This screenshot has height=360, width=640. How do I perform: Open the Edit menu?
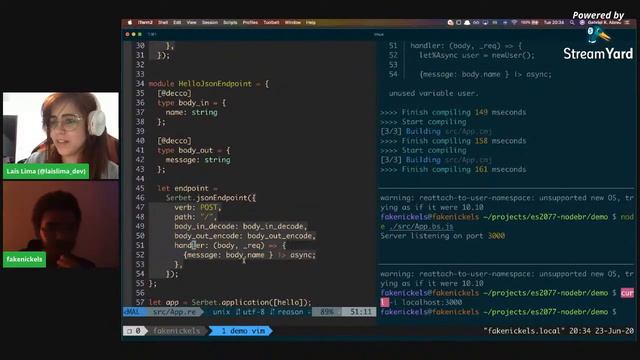(x=177, y=22)
